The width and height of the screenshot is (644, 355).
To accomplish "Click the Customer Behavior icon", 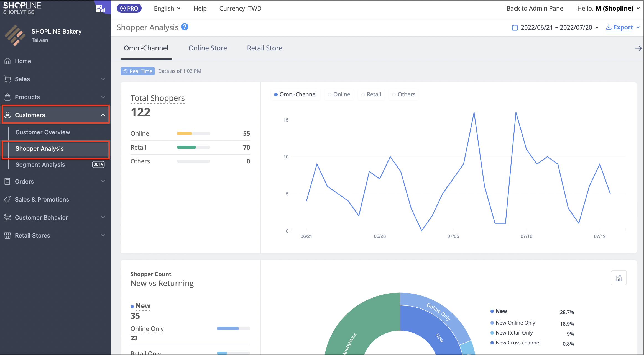I will coord(7,217).
